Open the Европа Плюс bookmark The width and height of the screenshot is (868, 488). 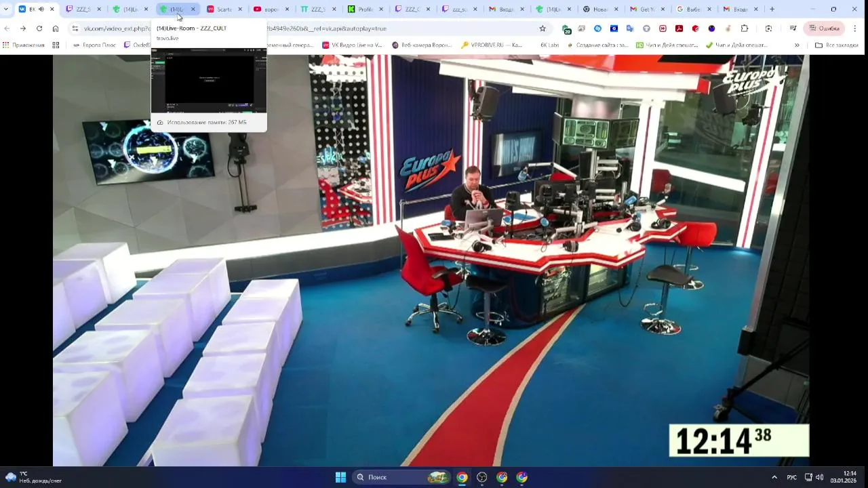(x=94, y=45)
